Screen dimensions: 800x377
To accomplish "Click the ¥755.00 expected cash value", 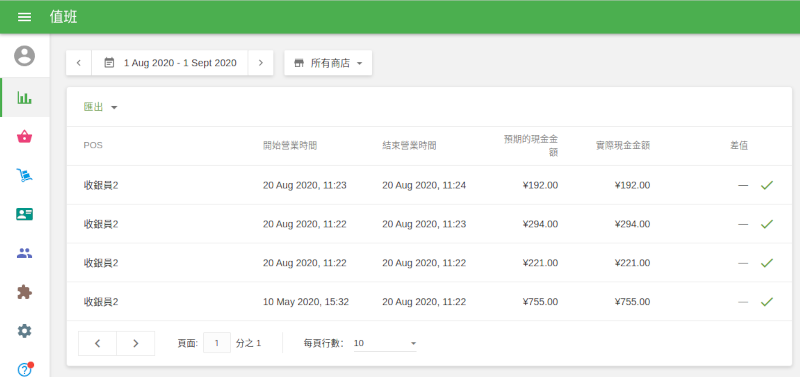I will 540,301.
